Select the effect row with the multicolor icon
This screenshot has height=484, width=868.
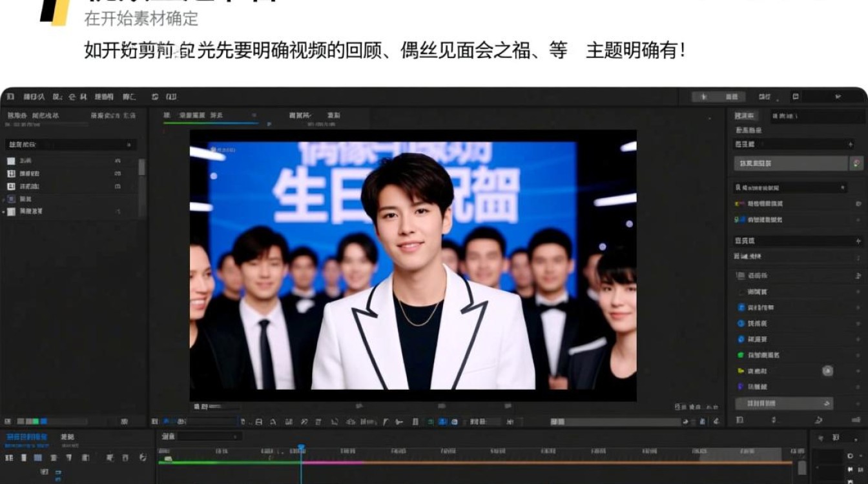[x=798, y=203]
